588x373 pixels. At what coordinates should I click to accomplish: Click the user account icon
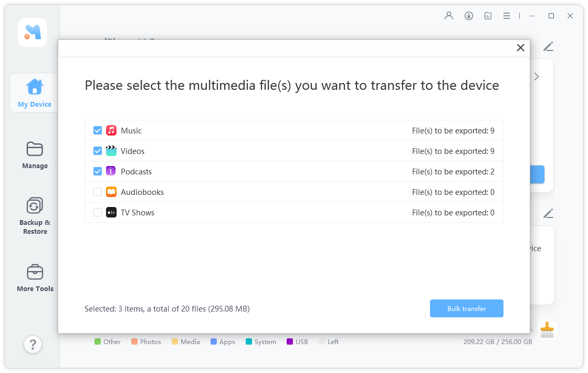coord(449,16)
